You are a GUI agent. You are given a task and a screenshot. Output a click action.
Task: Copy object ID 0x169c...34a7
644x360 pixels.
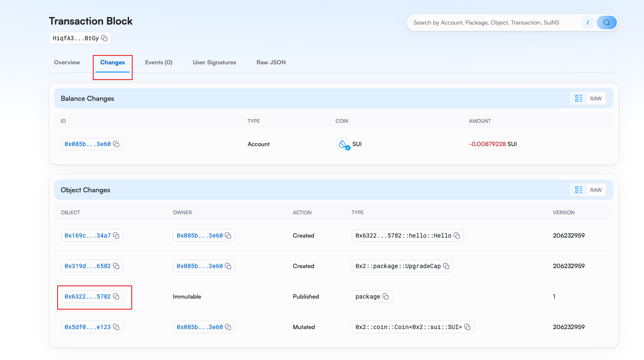tap(116, 235)
